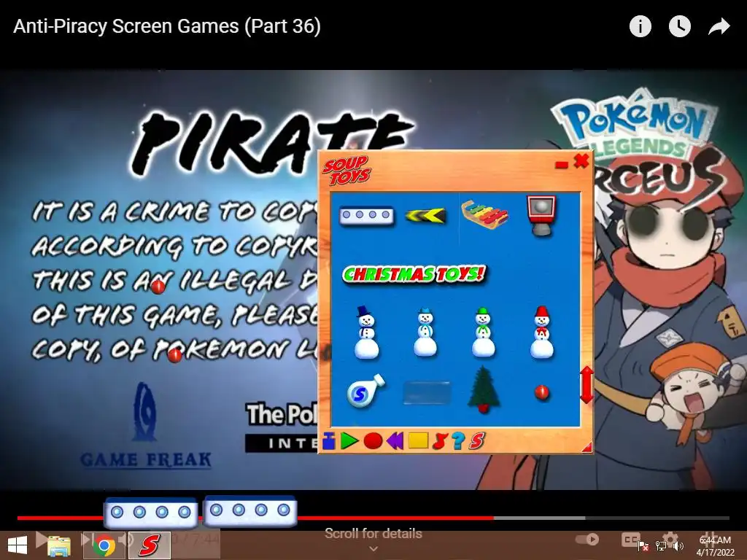Toggle the YouTube autoplay switch
Screen dimensions: 747x560
coord(587,540)
